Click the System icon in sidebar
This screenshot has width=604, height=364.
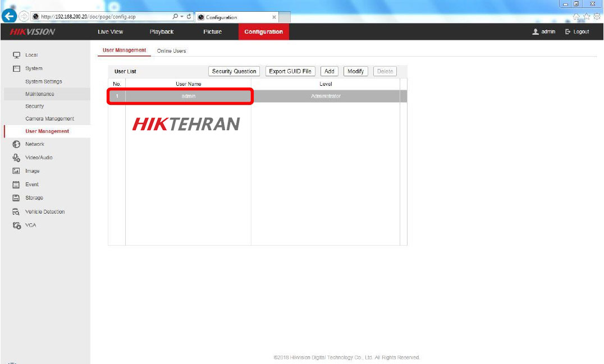click(x=17, y=68)
